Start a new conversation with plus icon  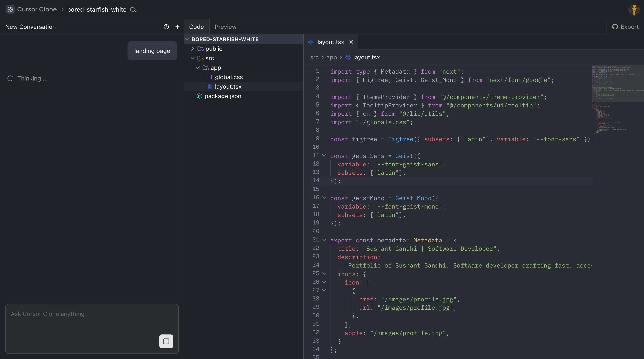pos(177,26)
